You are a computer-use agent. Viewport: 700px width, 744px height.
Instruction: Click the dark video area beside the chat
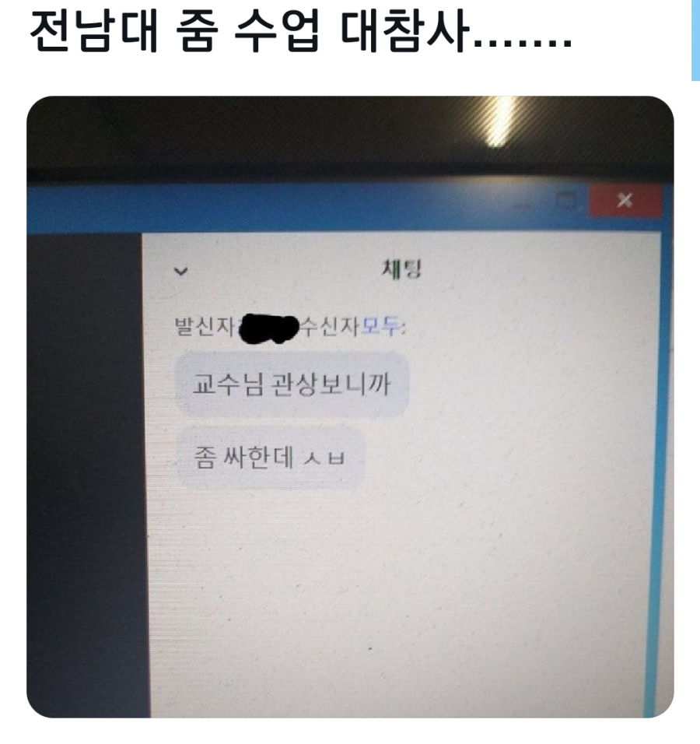(x=86, y=475)
